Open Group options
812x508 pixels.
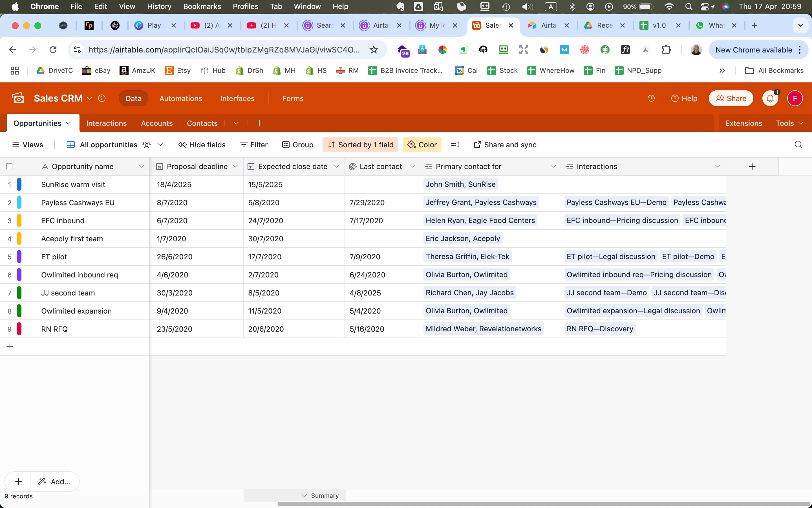(x=298, y=145)
